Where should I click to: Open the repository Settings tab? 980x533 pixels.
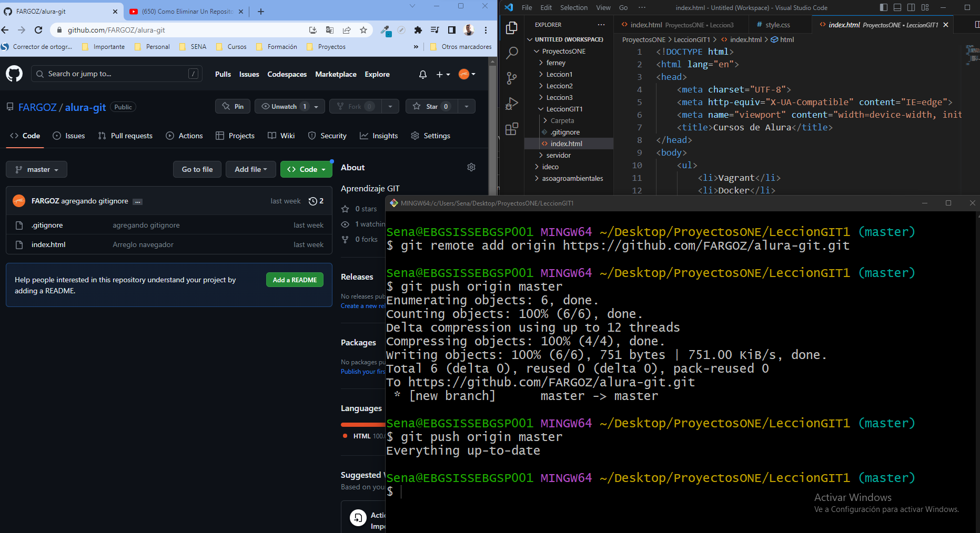[x=430, y=136]
